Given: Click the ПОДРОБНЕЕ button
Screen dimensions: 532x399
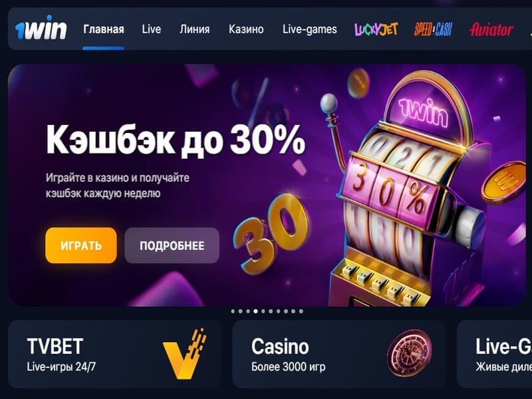Looking at the screenshot, I should 172,245.
